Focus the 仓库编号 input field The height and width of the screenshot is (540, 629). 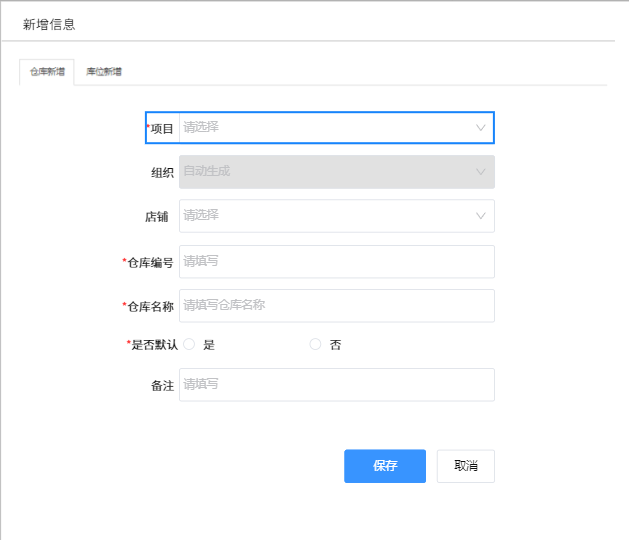click(x=337, y=262)
